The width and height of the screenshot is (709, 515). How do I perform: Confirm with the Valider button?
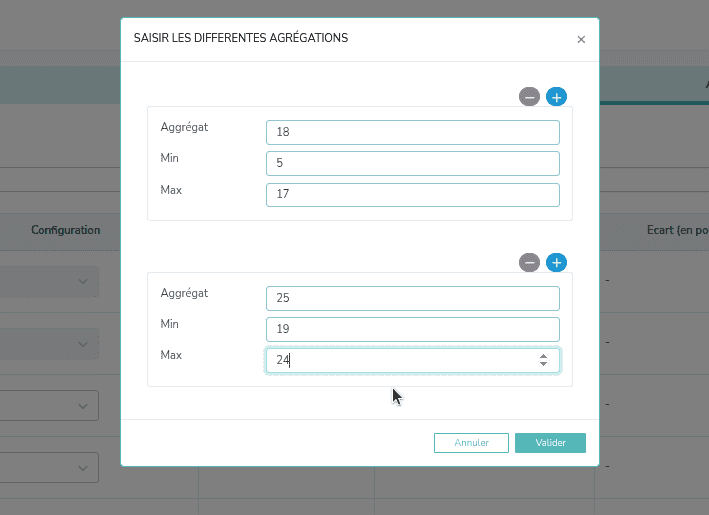tap(550, 443)
